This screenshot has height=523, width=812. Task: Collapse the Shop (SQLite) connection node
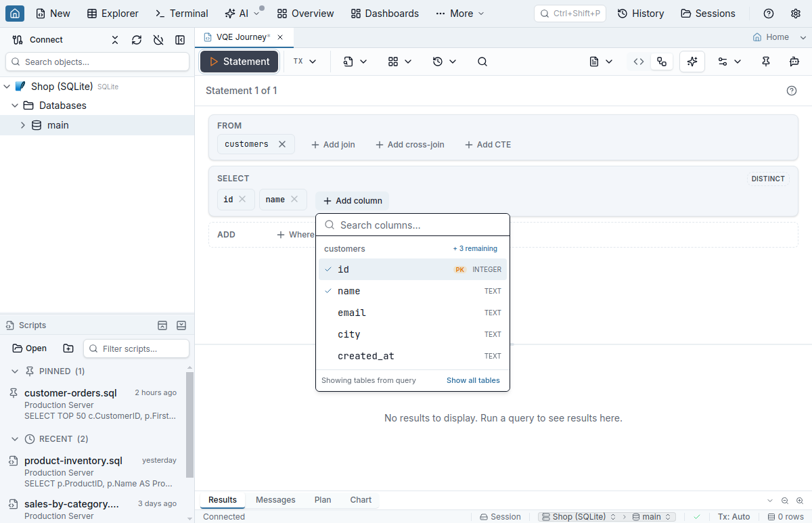pos(7,87)
